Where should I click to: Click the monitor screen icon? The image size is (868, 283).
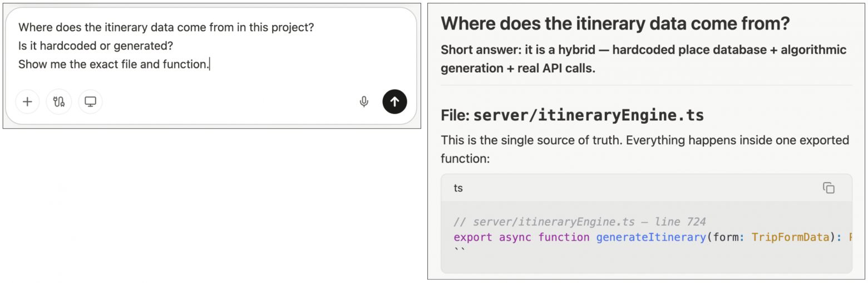coord(90,102)
